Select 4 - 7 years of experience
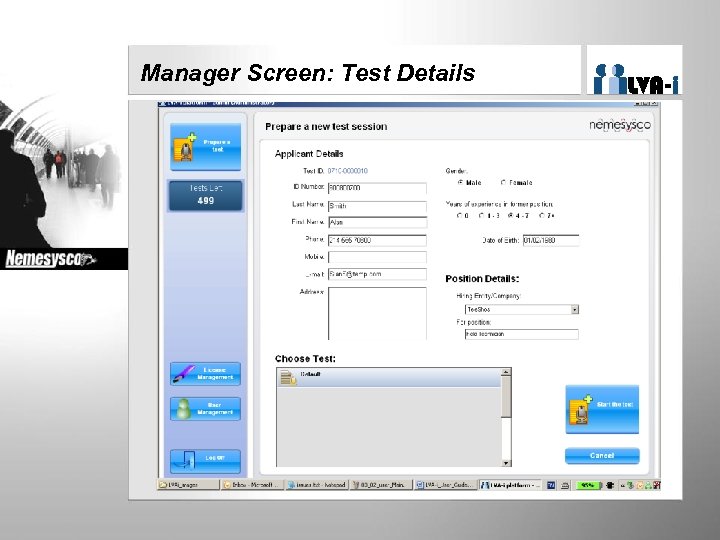 (x=510, y=215)
